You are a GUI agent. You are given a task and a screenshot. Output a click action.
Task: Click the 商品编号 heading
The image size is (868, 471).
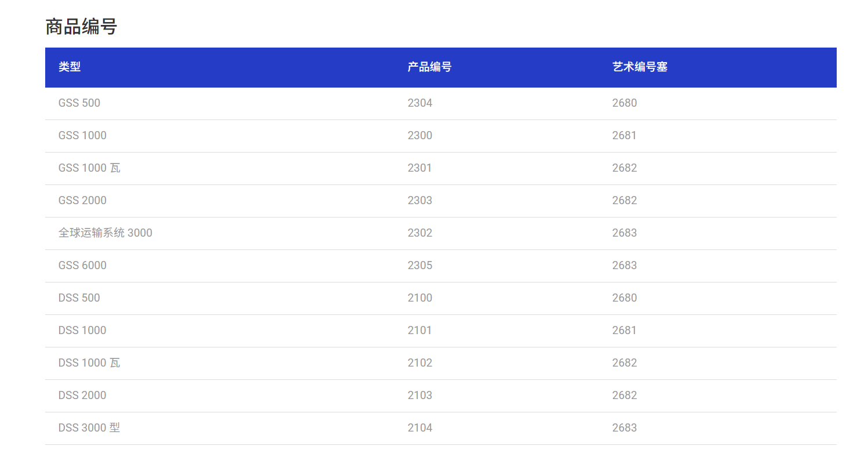click(x=81, y=27)
